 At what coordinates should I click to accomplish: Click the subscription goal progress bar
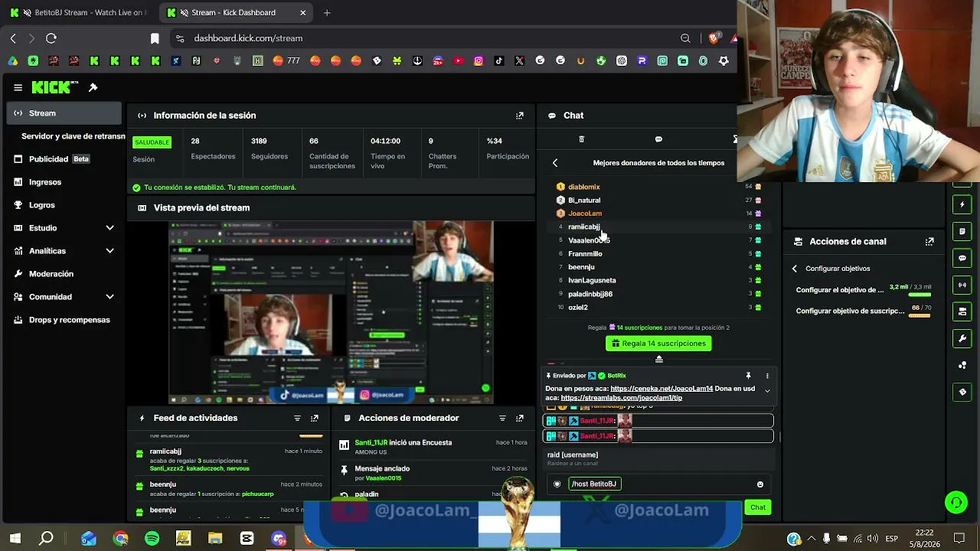(x=920, y=315)
